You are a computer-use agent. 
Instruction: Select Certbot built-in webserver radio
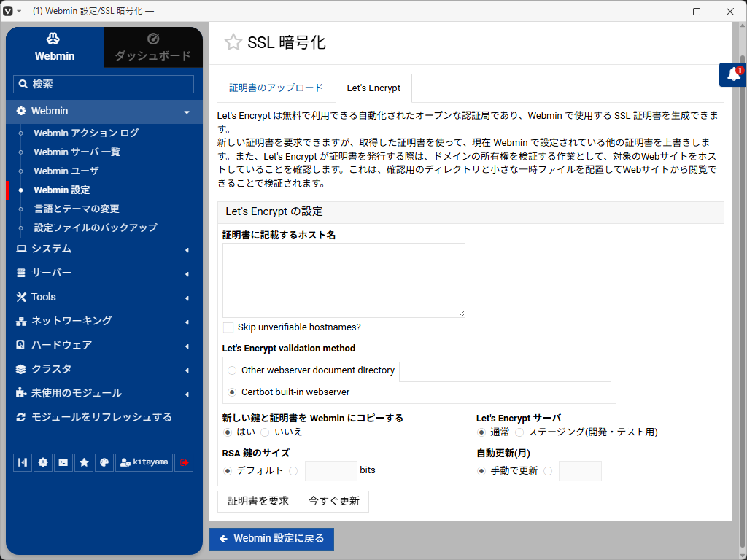pyautogui.click(x=232, y=392)
